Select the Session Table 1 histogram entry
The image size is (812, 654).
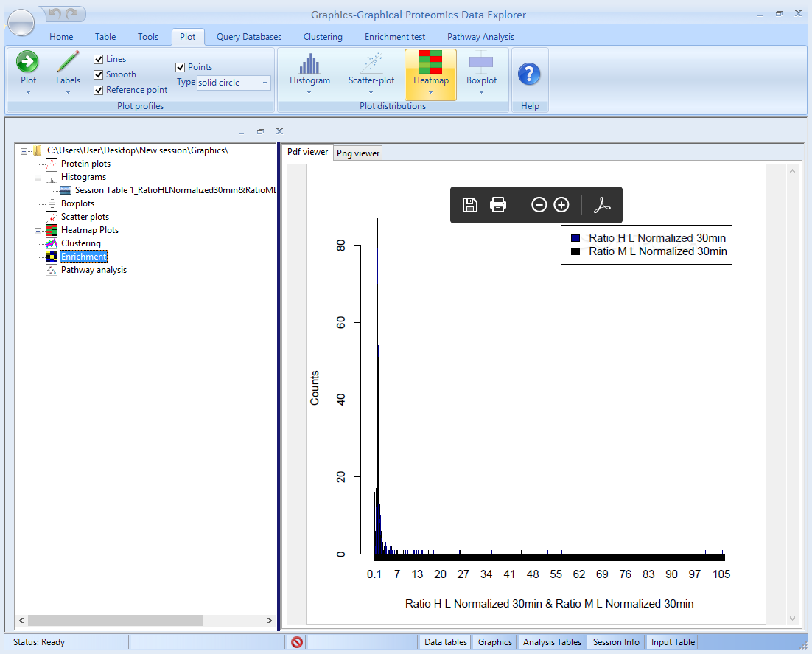click(x=175, y=190)
